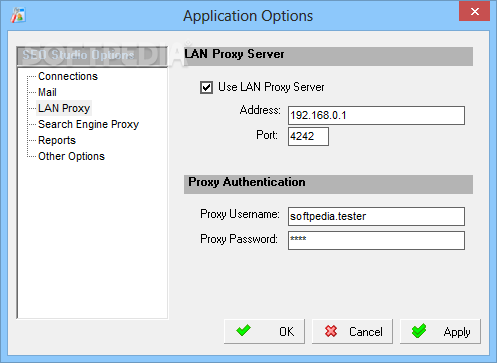Image resolution: width=497 pixels, height=363 pixels.
Task: Click the Proxy Username field
Action: pos(376,216)
